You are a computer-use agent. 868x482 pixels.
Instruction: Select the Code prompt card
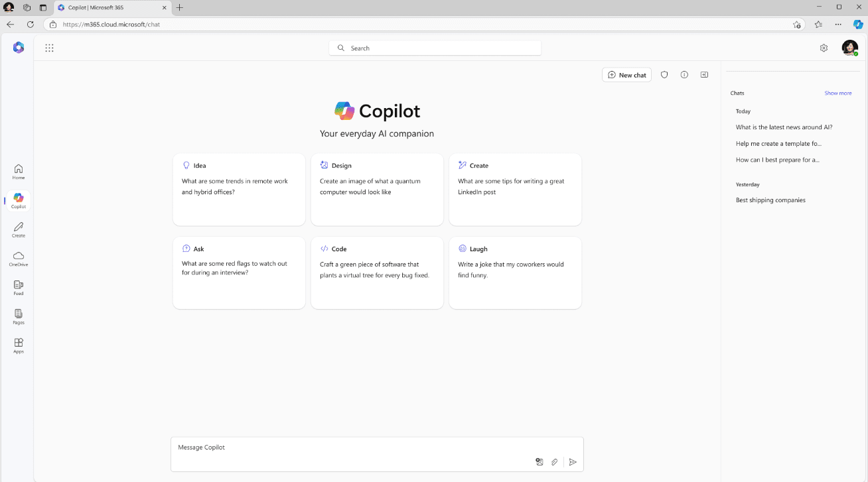pyautogui.click(x=377, y=272)
